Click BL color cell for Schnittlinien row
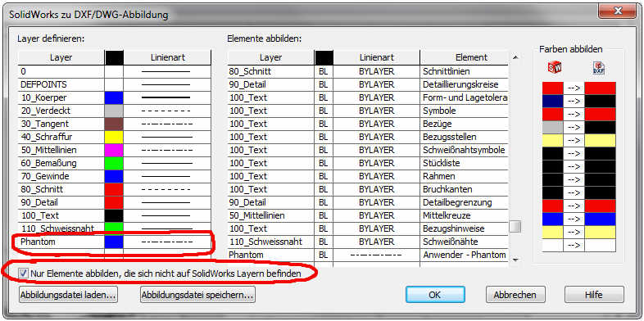This screenshot has height=321, width=644. (x=324, y=71)
